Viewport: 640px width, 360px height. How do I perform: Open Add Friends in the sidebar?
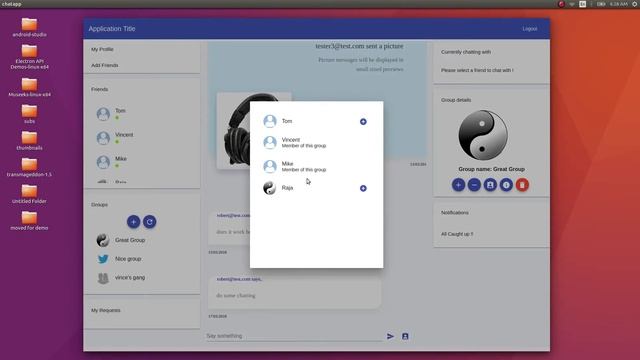105,65
